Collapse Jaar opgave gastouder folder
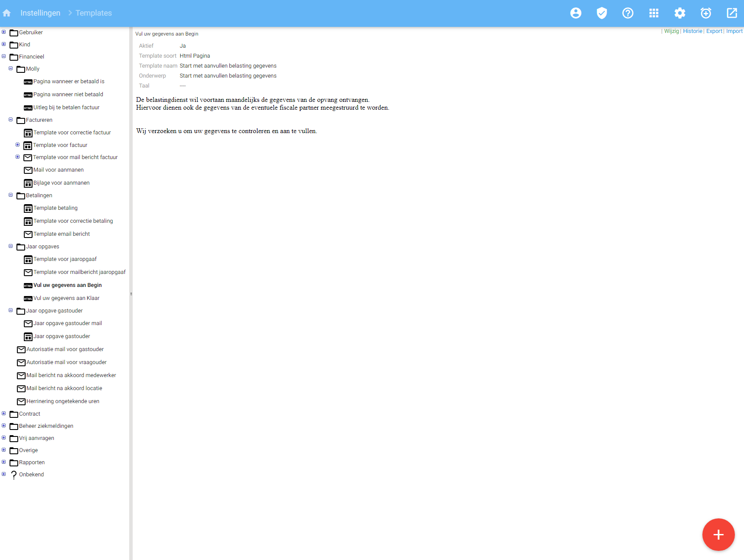 [x=11, y=310]
